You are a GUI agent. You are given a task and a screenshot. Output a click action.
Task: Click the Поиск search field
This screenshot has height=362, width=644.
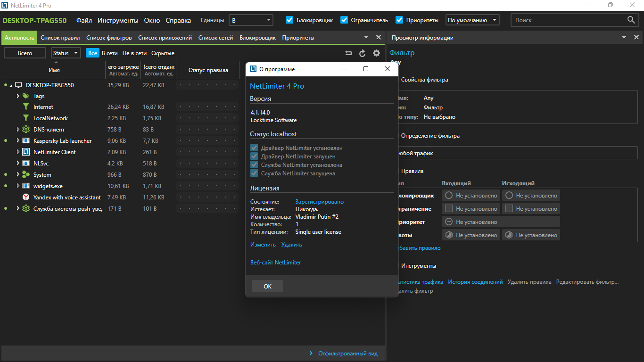568,20
